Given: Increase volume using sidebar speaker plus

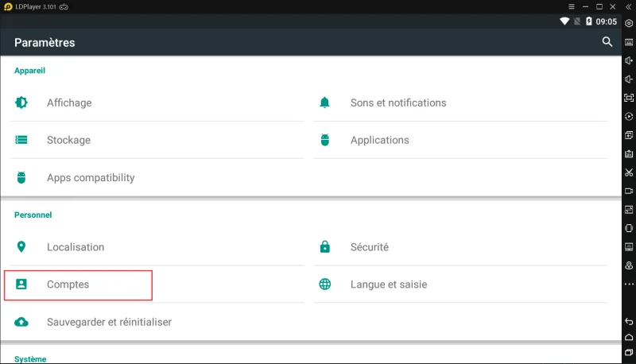Looking at the screenshot, I should [x=629, y=61].
